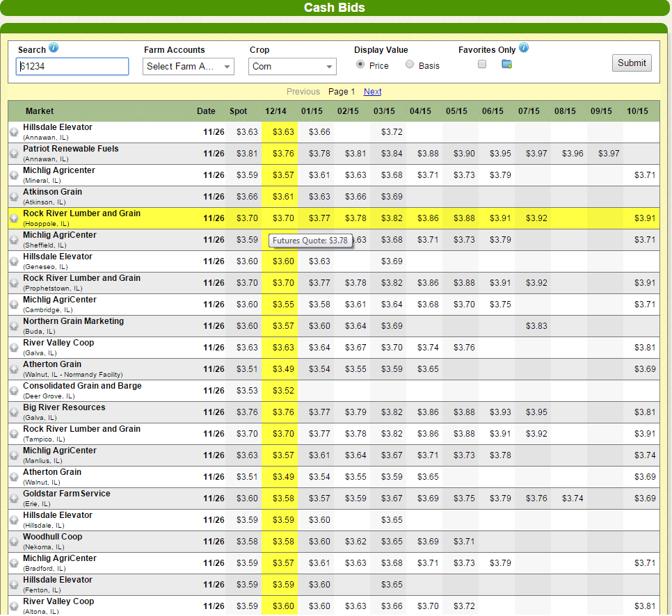
Task: Click the Spot column header
Action: coord(239,111)
